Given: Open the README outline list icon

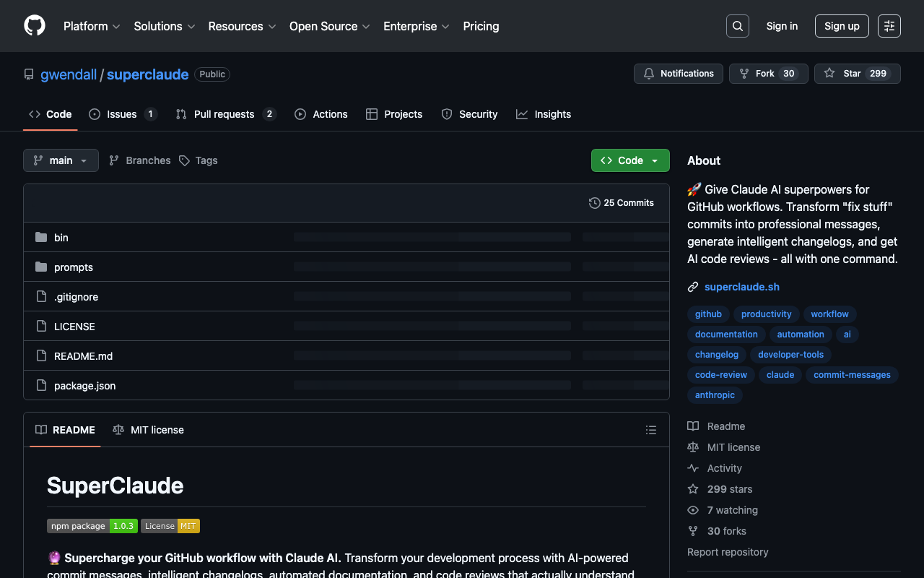Looking at the screenshot, I should tap(650, 430).
